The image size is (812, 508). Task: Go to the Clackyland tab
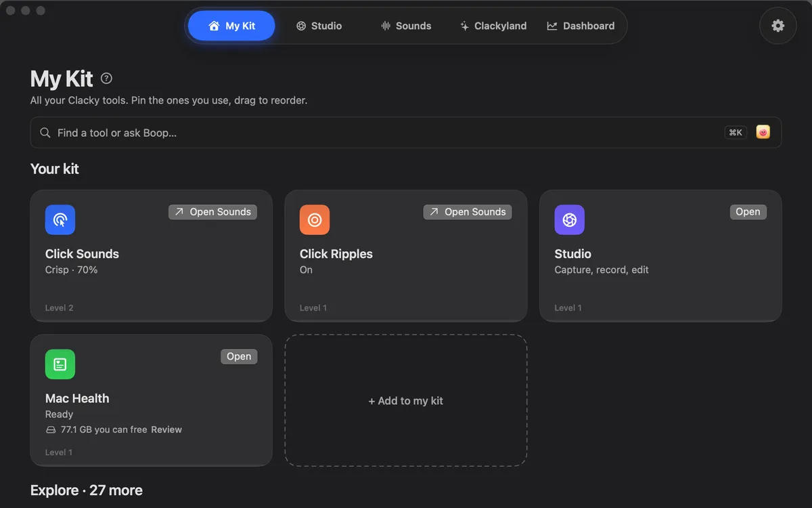pyautogui.click(x=493, y=26)
